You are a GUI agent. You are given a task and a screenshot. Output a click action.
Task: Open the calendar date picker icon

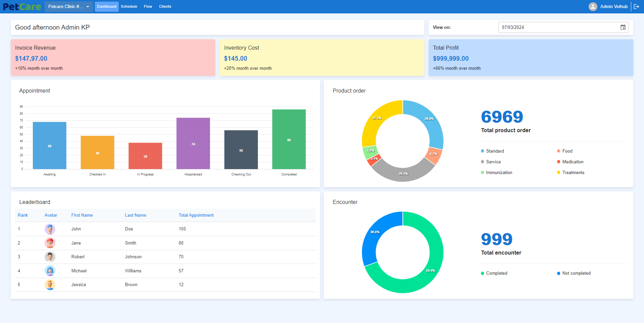coord(623,27)
